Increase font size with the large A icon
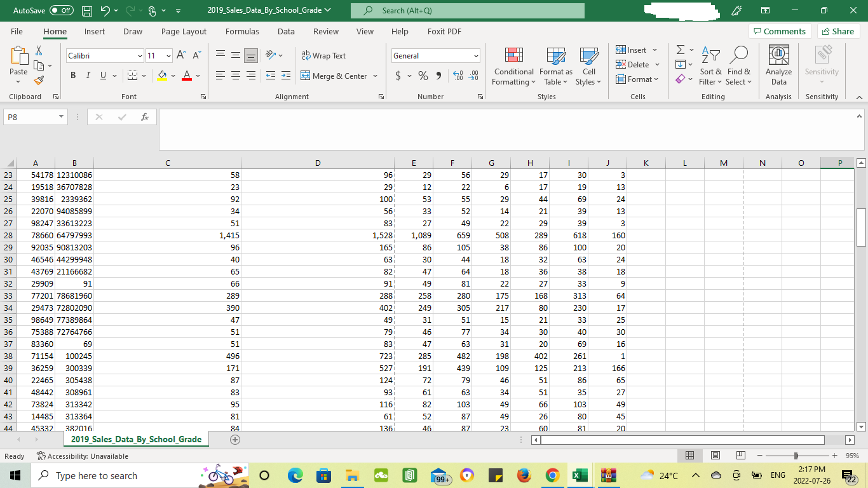The height and width of the screenshot is (488, 868). [x=181, y=55]
